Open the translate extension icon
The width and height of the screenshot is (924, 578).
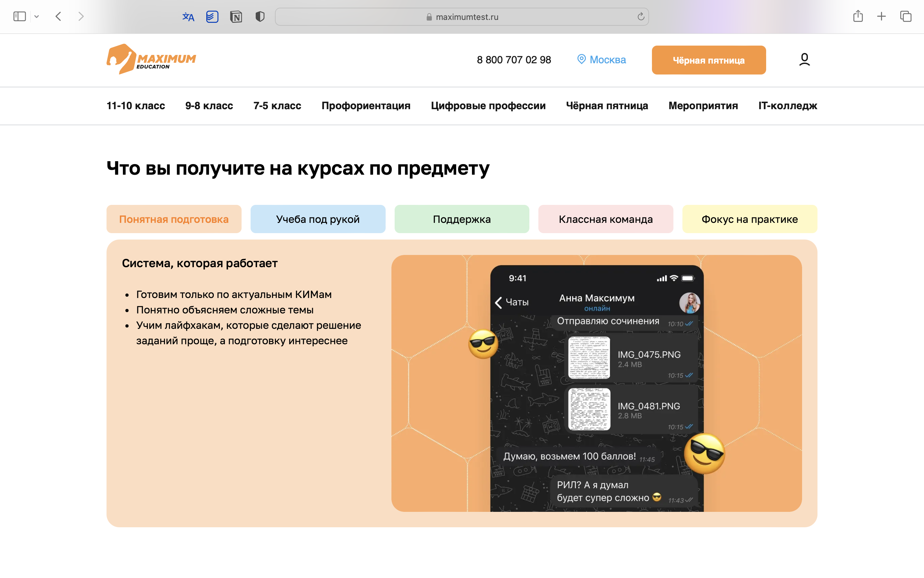click(x=188, y=17)
